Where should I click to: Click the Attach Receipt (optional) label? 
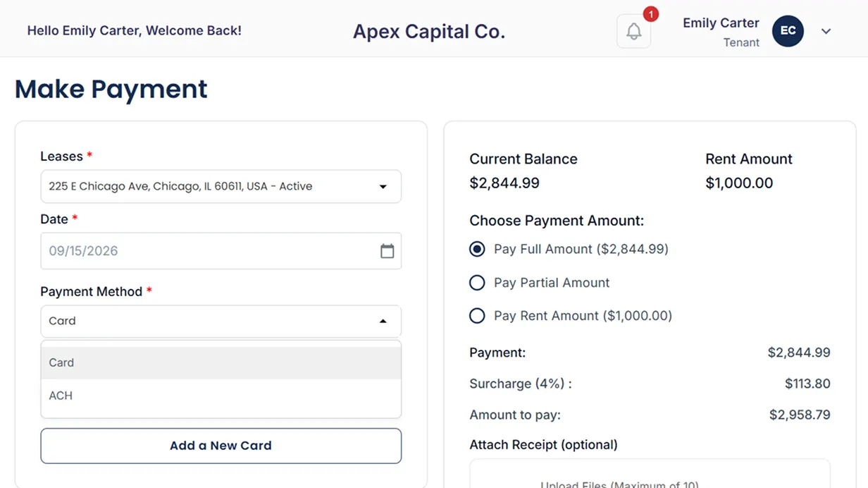pyautogui.click(x=543, y=445)
